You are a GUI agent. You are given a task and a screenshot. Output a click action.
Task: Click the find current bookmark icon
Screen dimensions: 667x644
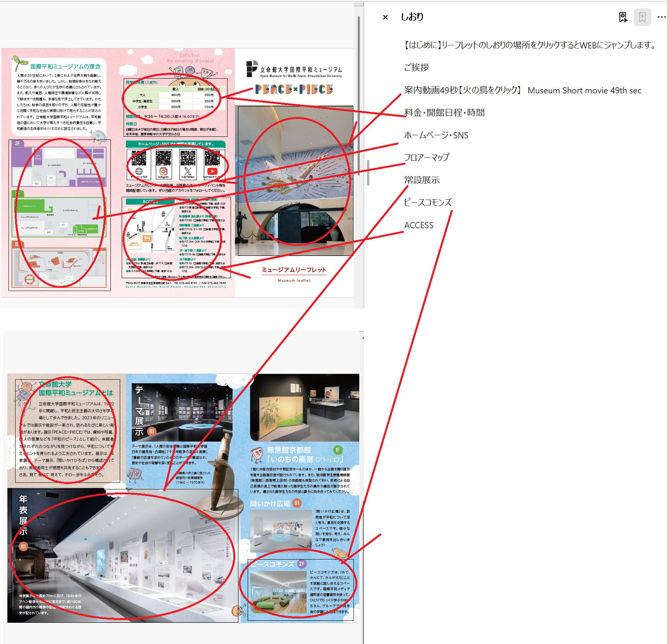point(623,17)
